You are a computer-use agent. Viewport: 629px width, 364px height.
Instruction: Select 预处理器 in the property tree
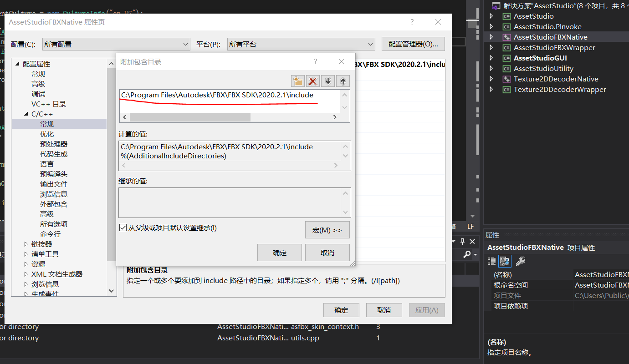click(54, 144)
